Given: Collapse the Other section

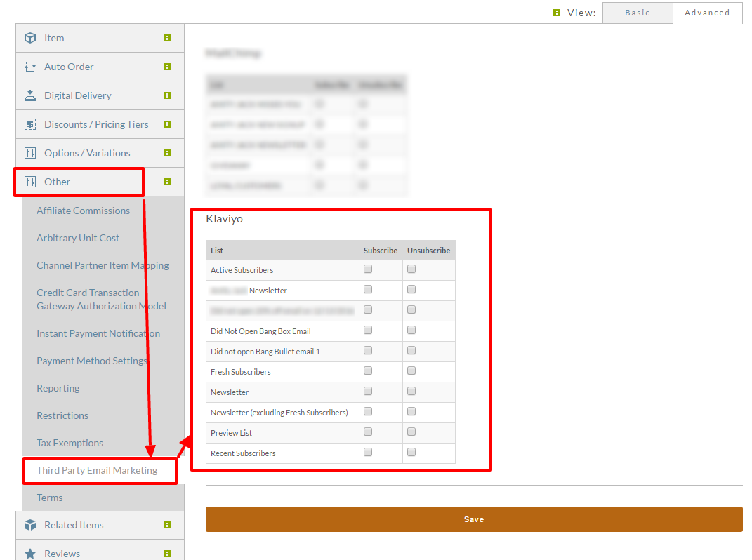Looking at the screenshot, I should coord(100,182).
